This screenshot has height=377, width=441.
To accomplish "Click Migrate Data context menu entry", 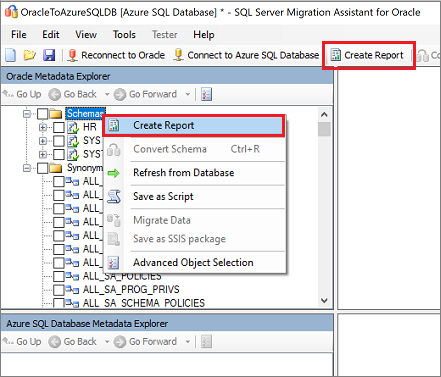I will 195,220.
